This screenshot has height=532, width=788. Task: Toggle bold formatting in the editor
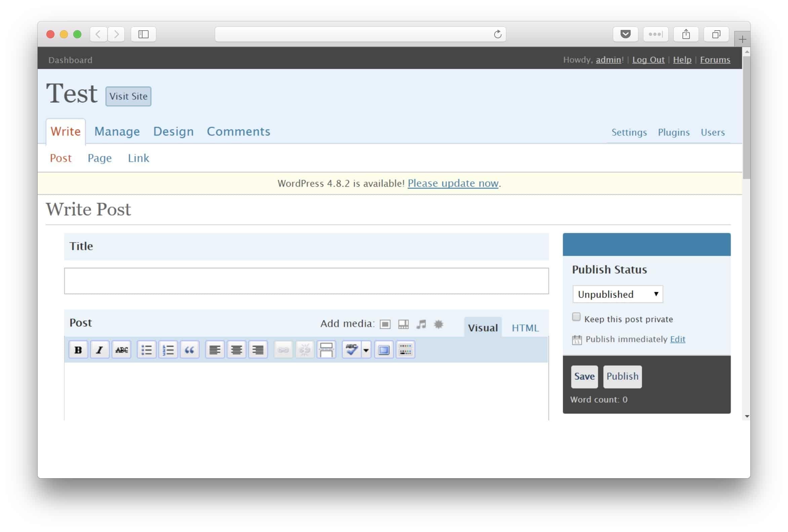78,349
